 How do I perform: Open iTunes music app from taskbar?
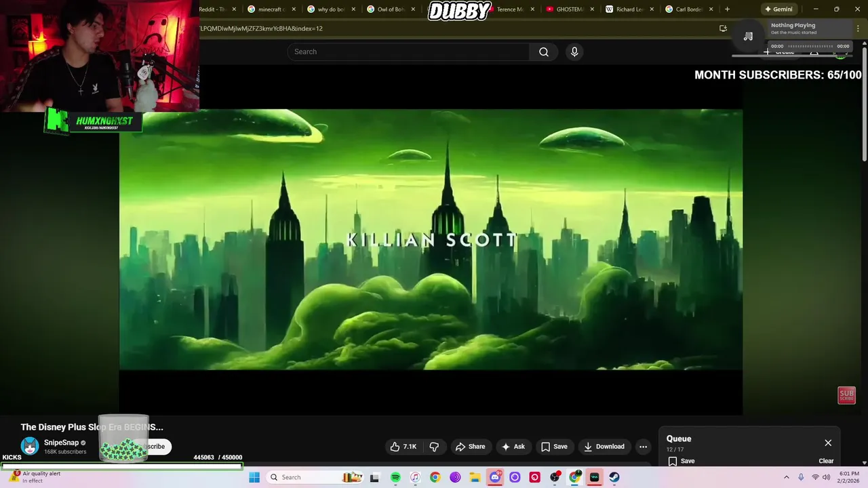click(415, 477)
